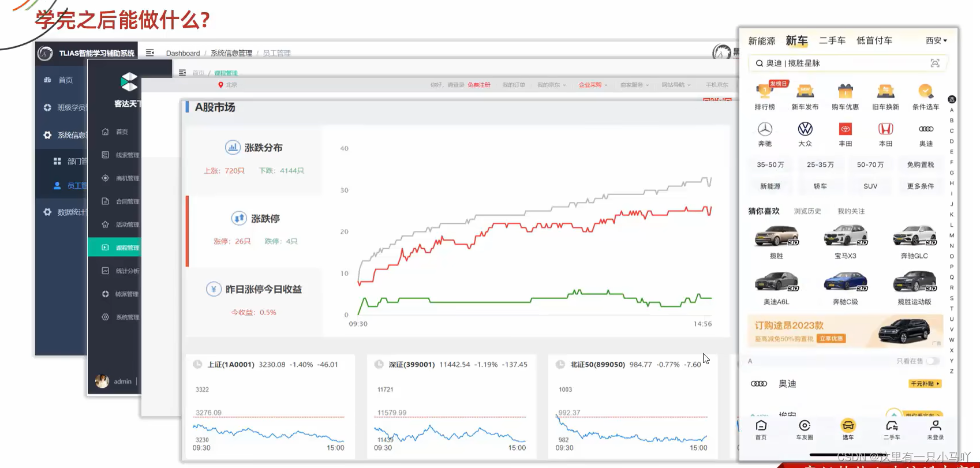The height and width of the screenshot is (468, 980).
Task: Open 旧车换新 icon
Action: [x=885, y=91]
